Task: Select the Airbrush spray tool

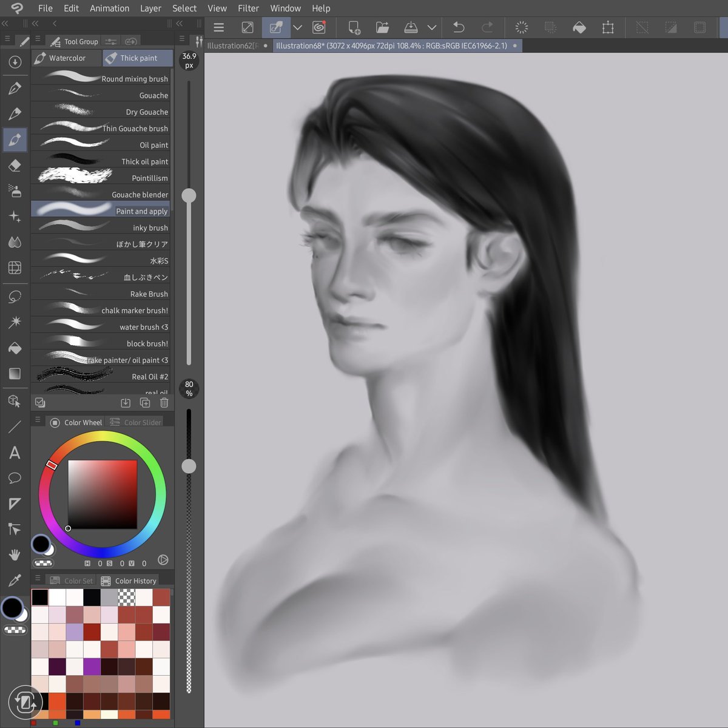Action: (x=15, y=190)
